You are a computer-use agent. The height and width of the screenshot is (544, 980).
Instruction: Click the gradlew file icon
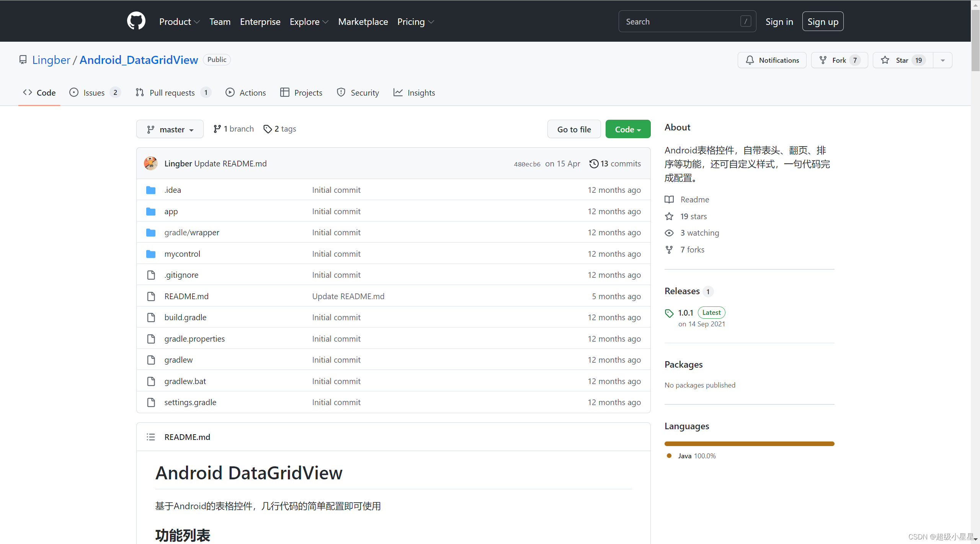151,360
